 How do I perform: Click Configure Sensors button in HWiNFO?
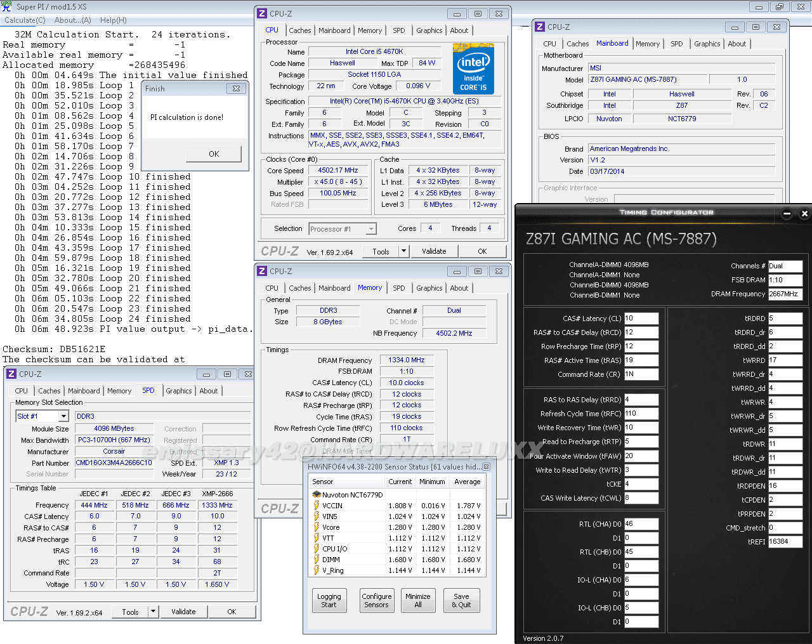tap(376, 600)
